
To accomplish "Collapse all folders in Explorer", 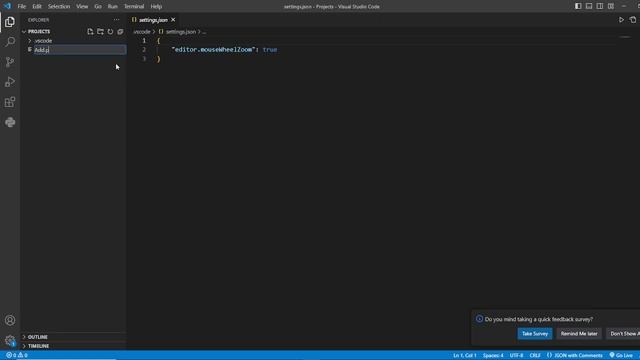I will point(120,31).
